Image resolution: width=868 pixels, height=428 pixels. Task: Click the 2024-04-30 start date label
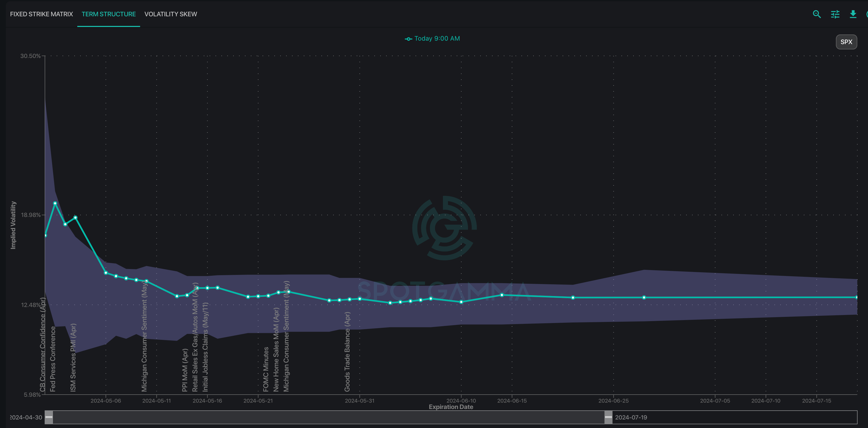click(x=26, y=417)
